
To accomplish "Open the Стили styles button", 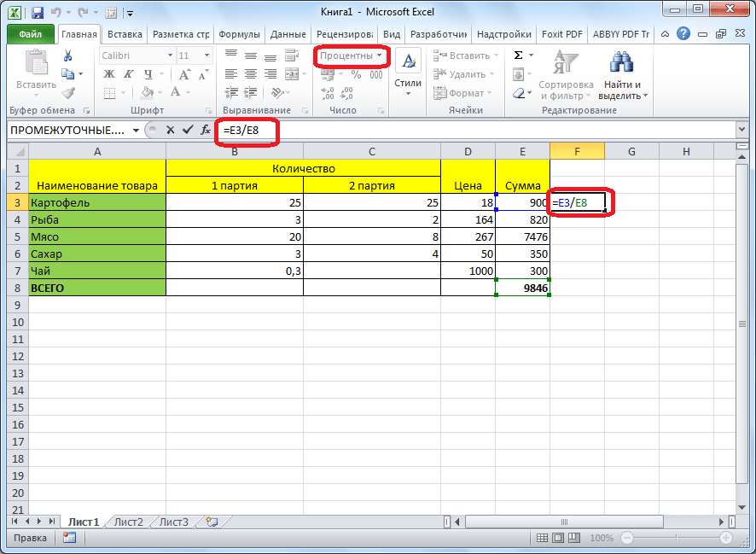I will 408,73.
